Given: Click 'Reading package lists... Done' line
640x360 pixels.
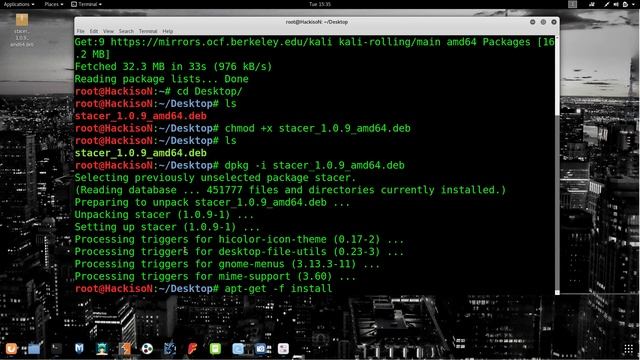Looking at the screenshot, I should pyautogui.click(x=161, y=79).
